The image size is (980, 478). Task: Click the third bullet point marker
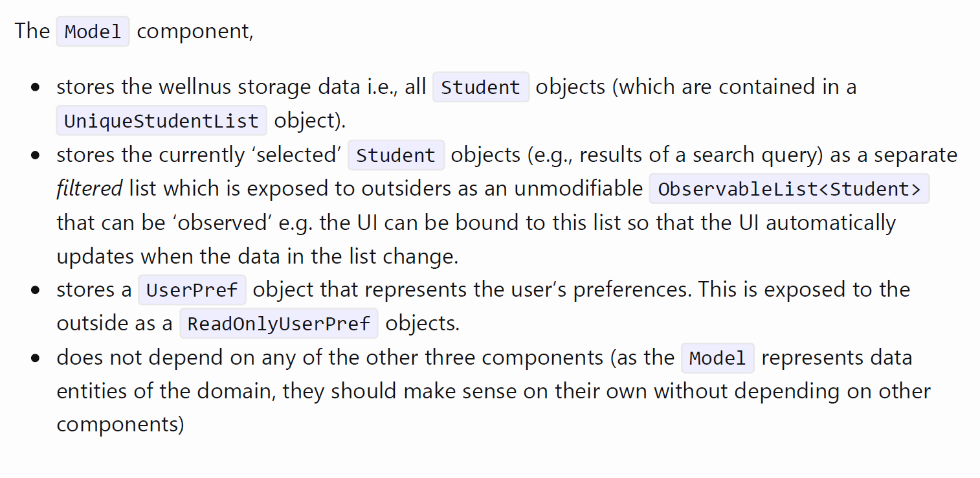(36, 291)
